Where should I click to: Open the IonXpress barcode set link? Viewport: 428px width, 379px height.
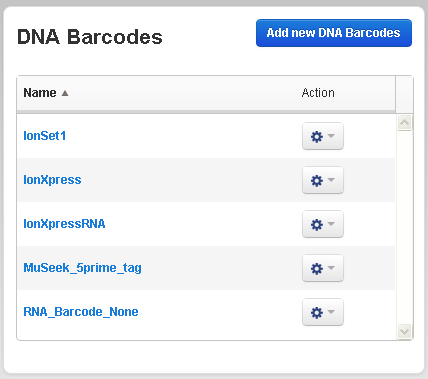point(52,180)
